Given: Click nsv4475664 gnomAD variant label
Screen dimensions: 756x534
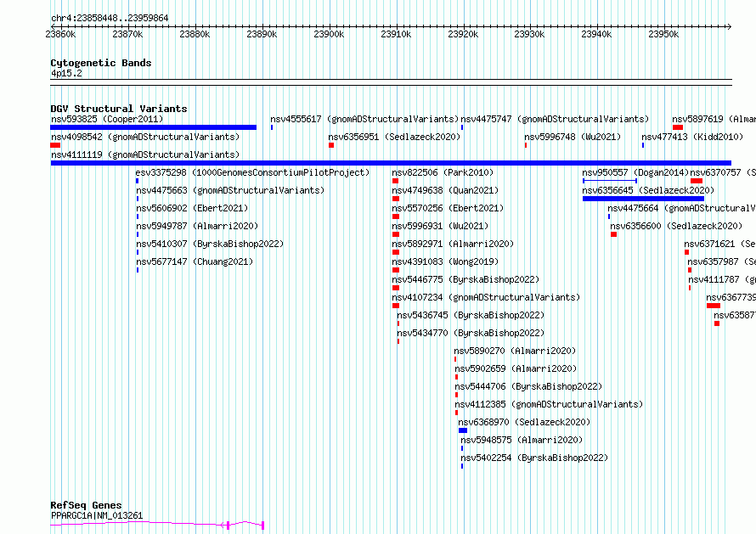Looking at the screenshot, I should pyautogui.click(x=682, y=208).
